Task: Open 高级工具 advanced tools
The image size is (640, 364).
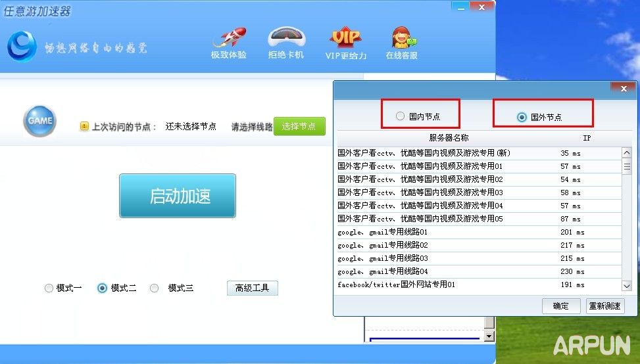Action: [253, 288]
